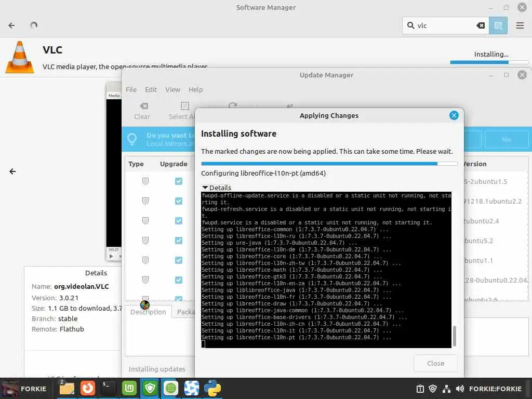Click the 'Setting up libreoffice-l10n-pt' terminal line

coord(296,337)
